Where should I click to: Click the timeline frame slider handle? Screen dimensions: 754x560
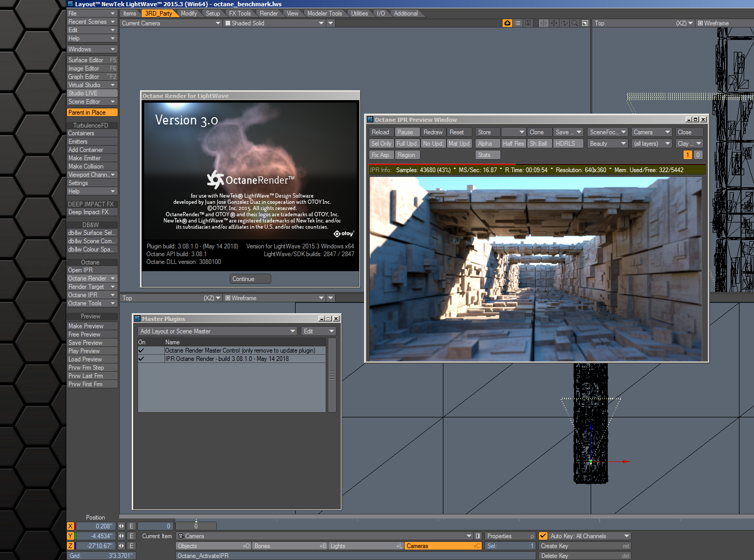pos(196,526)
